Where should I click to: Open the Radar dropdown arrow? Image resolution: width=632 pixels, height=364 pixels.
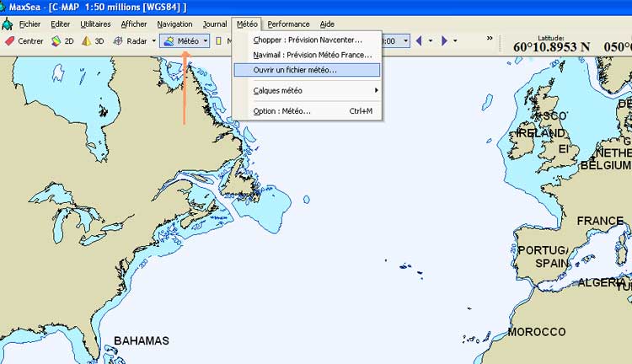click(154, 40)
